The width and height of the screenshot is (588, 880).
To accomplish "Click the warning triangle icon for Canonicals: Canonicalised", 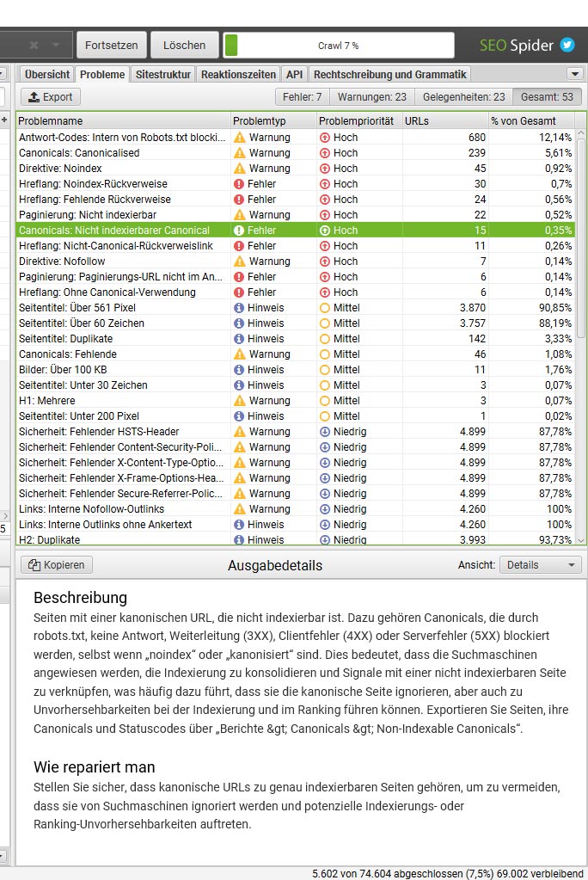I will click(x=239, y=153).
